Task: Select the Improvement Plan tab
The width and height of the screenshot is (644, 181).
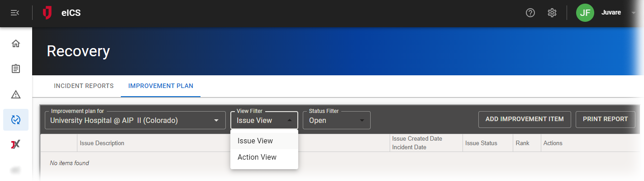Action: 161,86
